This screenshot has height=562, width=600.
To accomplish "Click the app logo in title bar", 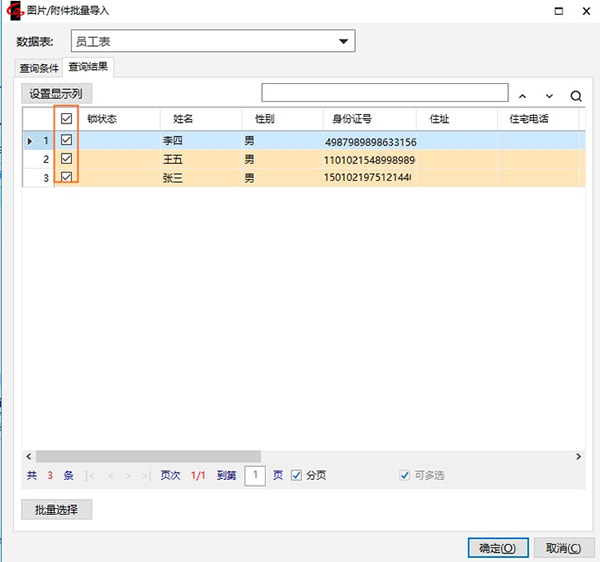I will pos(12,11).
